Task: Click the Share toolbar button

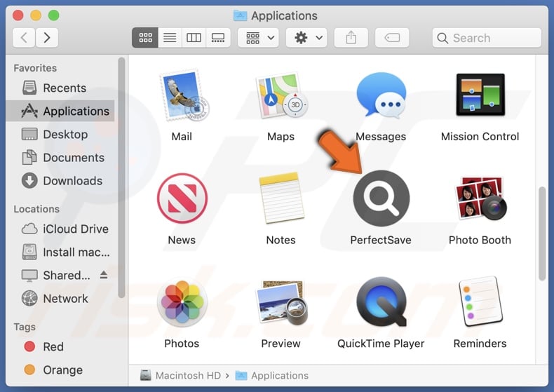Action: click(351, 37)
